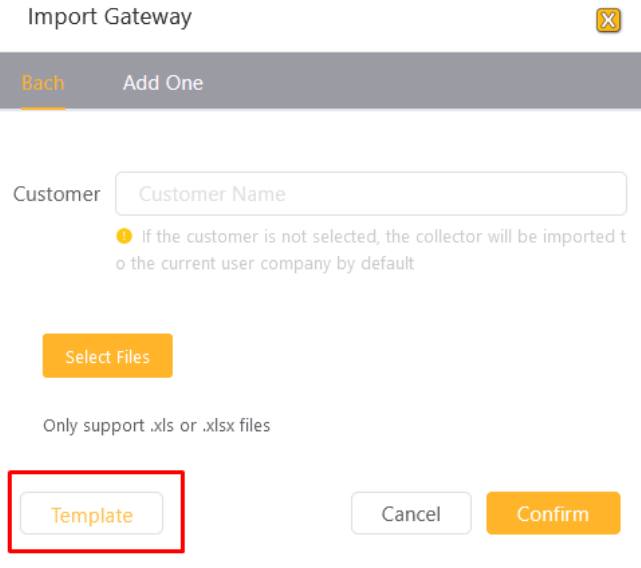Switch to the Bach tab

pos(43,83)
